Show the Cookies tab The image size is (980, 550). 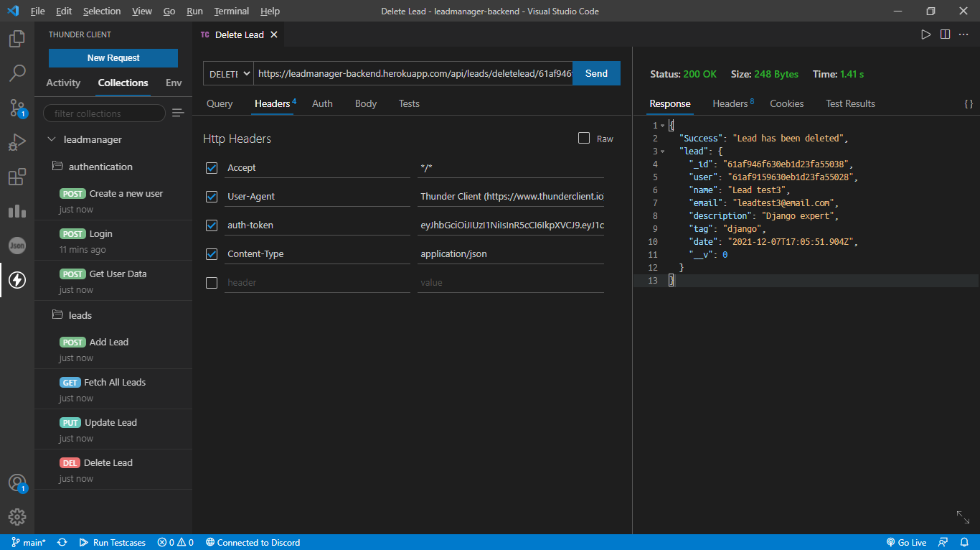click(787, 103)
